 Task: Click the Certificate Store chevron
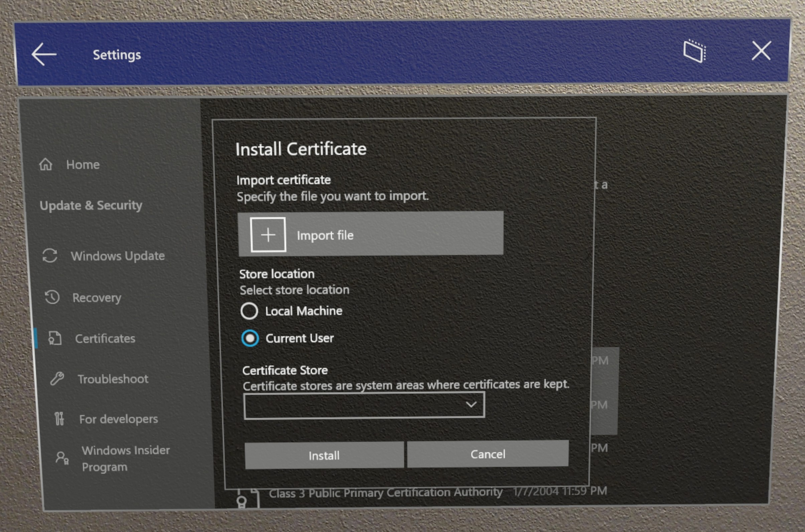(472, 405)
